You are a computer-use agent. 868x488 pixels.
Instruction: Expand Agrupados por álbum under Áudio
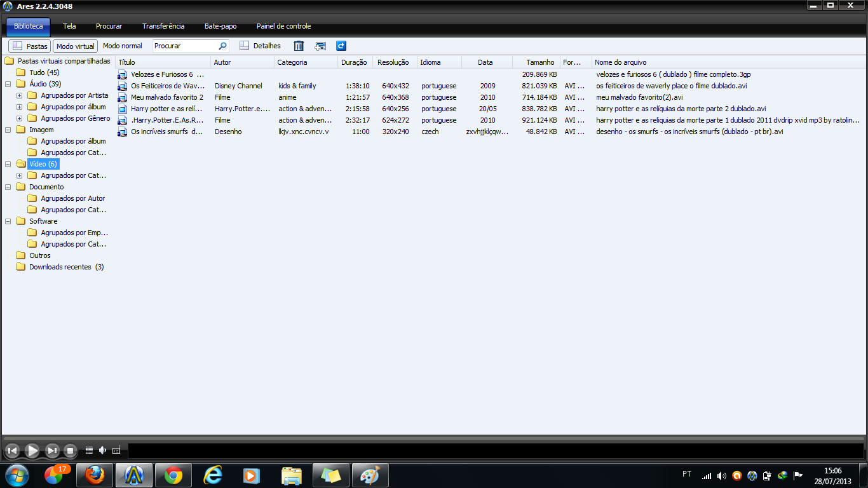pyautogui.click(x=19, y=107)
